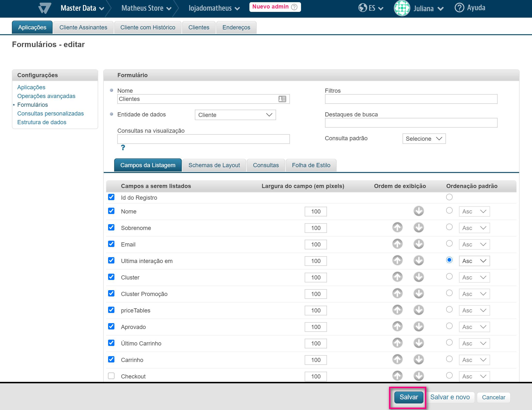Open Estrutura de dados link in sidebar

[x=42, y=122]
